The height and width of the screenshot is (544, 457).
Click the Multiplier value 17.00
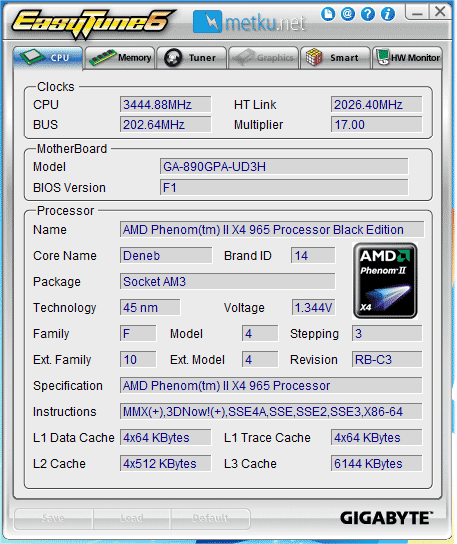point(376,125)
